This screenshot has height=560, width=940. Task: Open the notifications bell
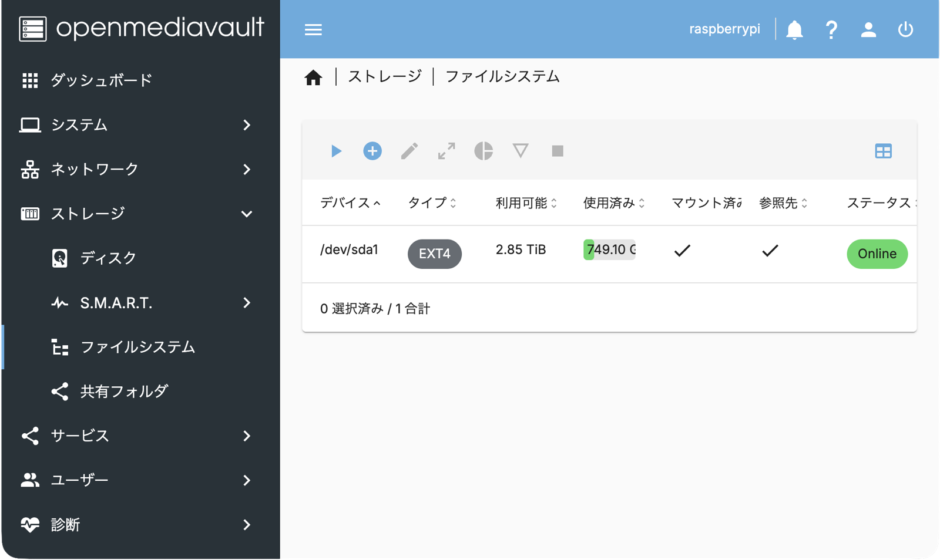click(x=794, y=29)
